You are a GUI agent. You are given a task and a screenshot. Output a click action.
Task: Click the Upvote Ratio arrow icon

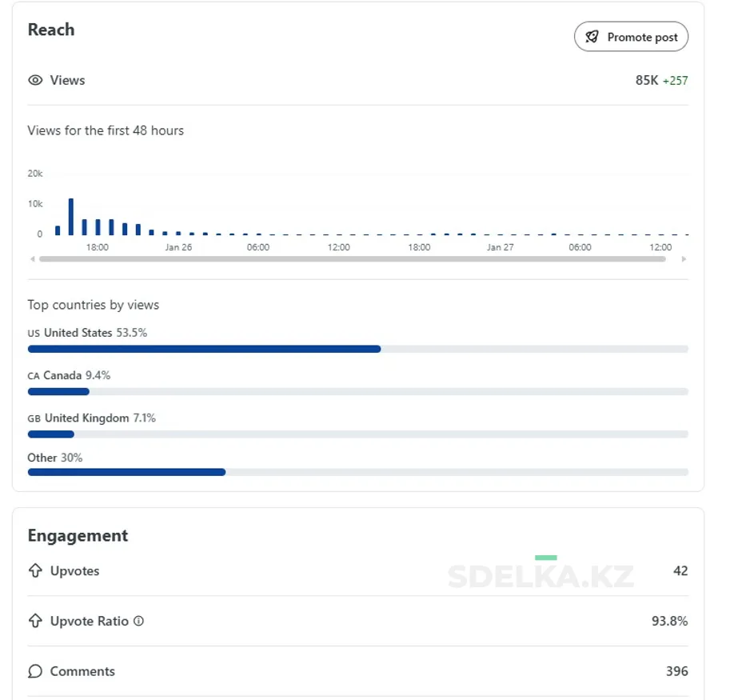[35, 621]
